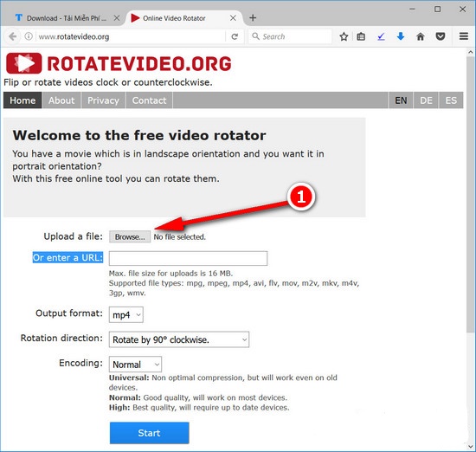Click the 'Encoding:' label
476x452 pixels.
[x=80, y=363]
